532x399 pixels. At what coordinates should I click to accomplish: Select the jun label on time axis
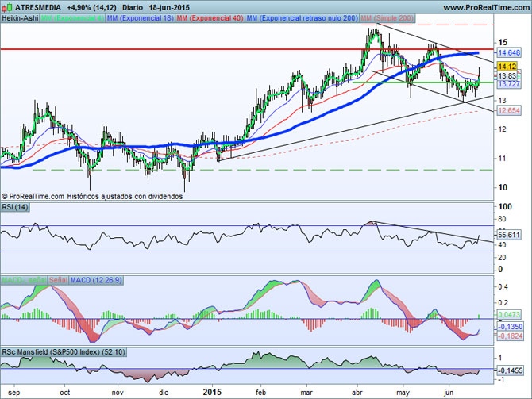click(449, 393)
